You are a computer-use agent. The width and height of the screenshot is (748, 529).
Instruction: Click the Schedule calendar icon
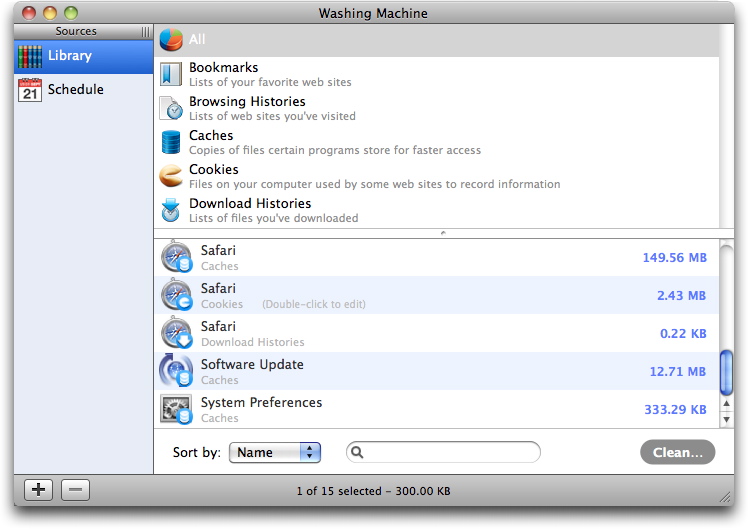click(x=30, y=89)
